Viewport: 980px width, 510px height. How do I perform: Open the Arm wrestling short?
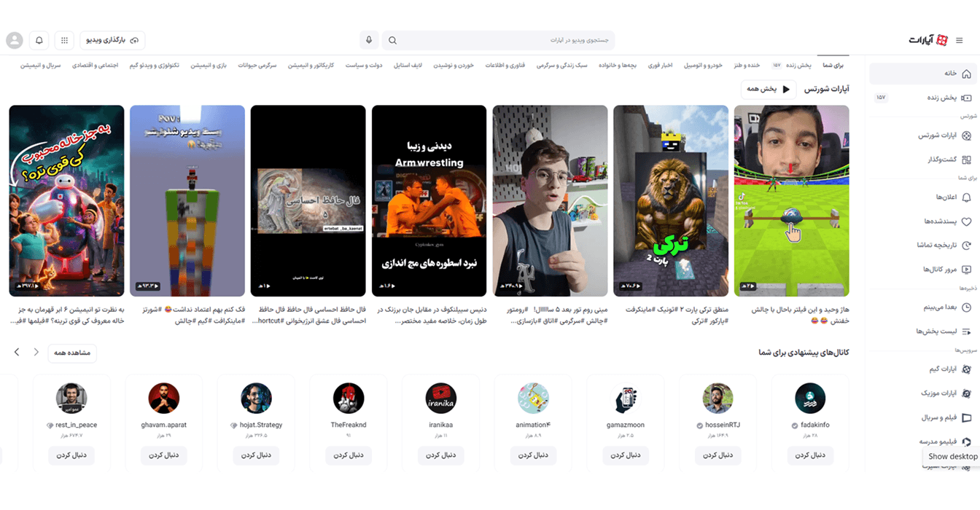429,201
